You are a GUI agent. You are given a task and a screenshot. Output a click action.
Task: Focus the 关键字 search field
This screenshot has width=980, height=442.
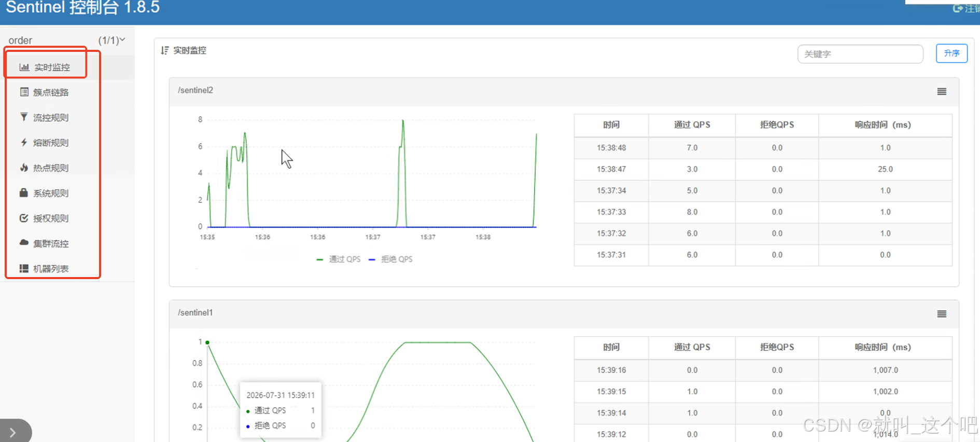860,54
